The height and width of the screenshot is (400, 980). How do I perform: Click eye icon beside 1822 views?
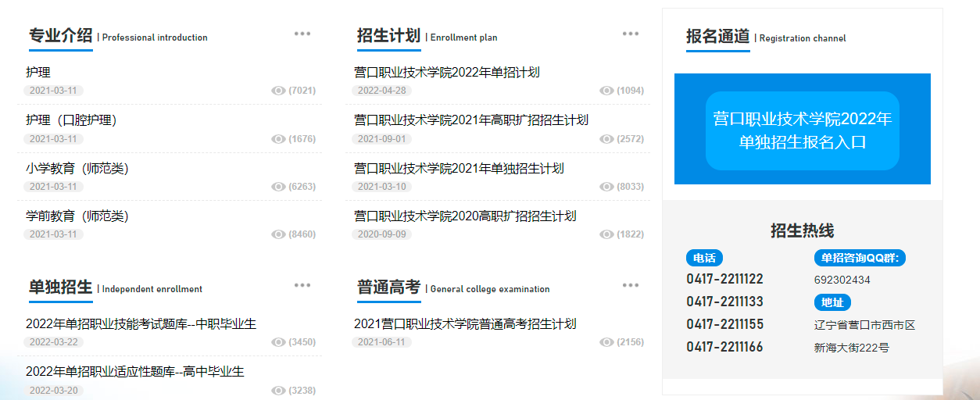pyautogui.click(x=606, y=234)
